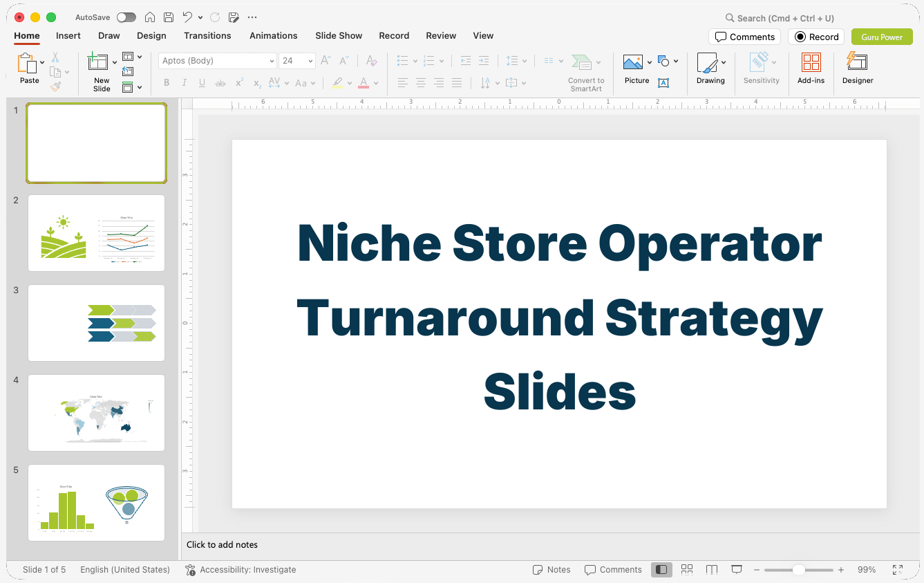Click the zoom slider handle
Screen dimensions: 924x583
798,570
